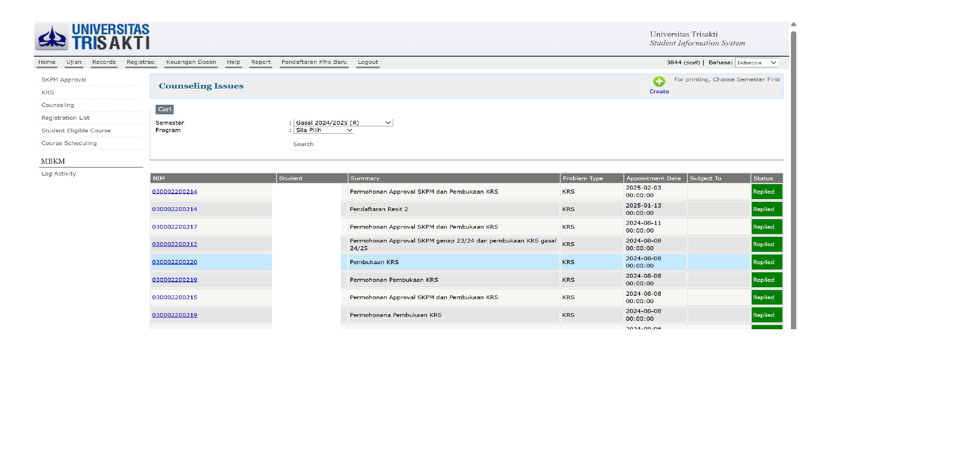
Task: Open NIM 030002200214 dated 2025-02-03
Action: pos(175,191)
